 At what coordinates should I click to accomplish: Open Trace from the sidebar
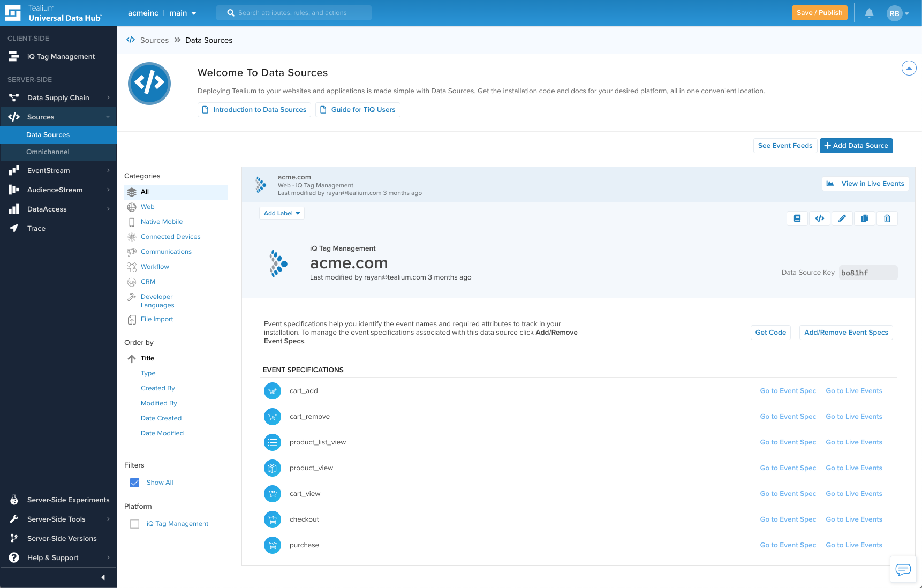(x=58, y=228)
